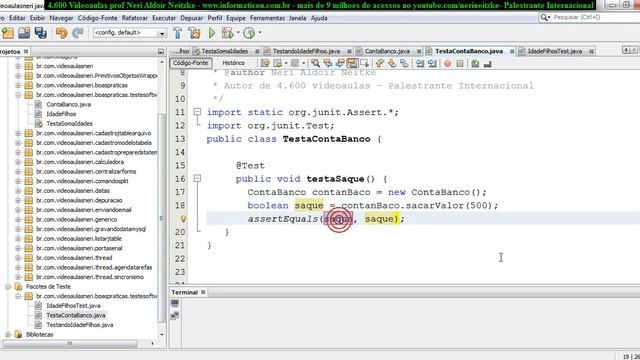Close the TestaContaBanco.java tab
The height and width of the screenshot is (360, 640).
(x=512, y=51)
